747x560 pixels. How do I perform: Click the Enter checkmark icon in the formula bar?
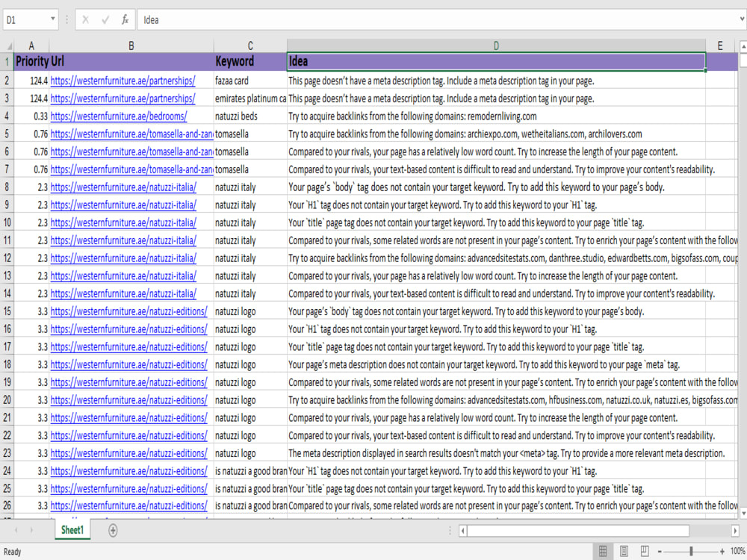point(105,20)
